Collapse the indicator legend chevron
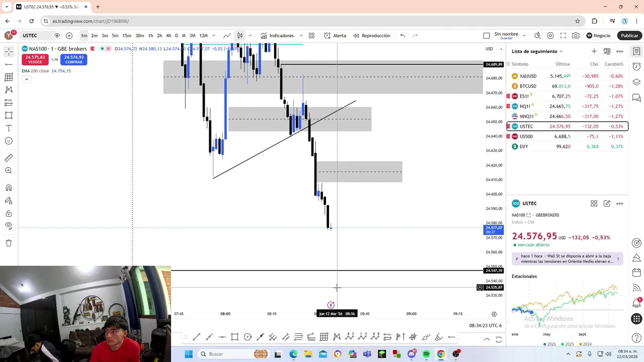This screenshot has height=362, width=644. (26, 79)
